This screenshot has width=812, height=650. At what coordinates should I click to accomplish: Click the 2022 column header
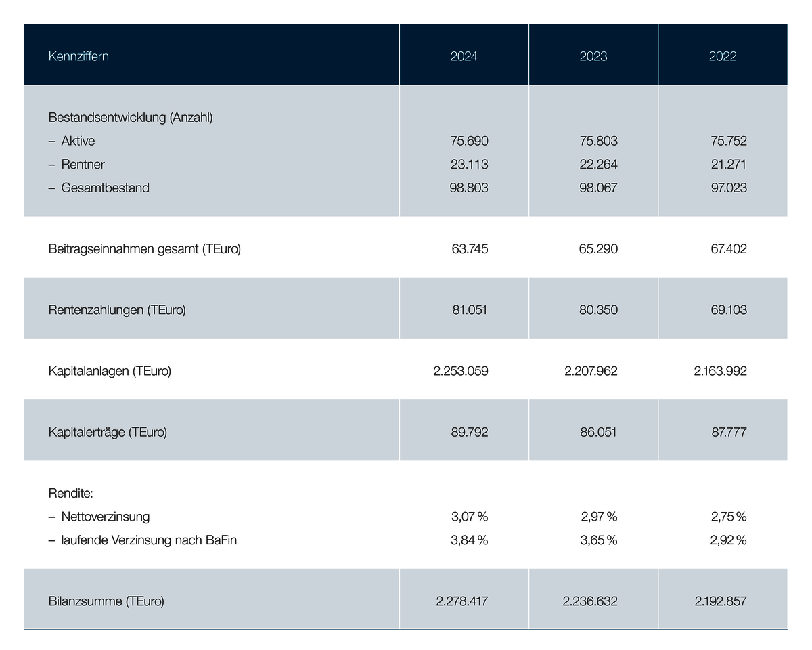tap(723, 56)
